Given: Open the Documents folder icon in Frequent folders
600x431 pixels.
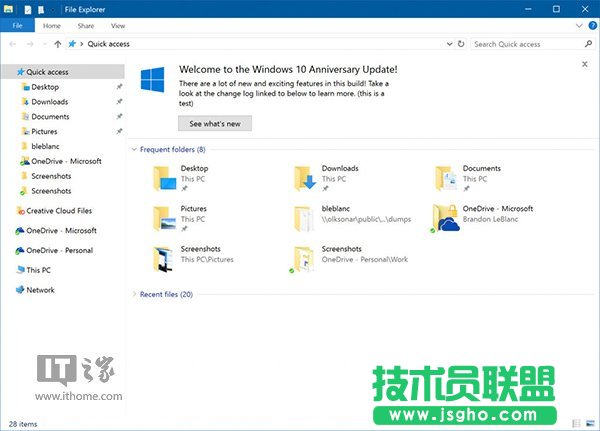Looking at the screenshot, I should coord(446,178).
